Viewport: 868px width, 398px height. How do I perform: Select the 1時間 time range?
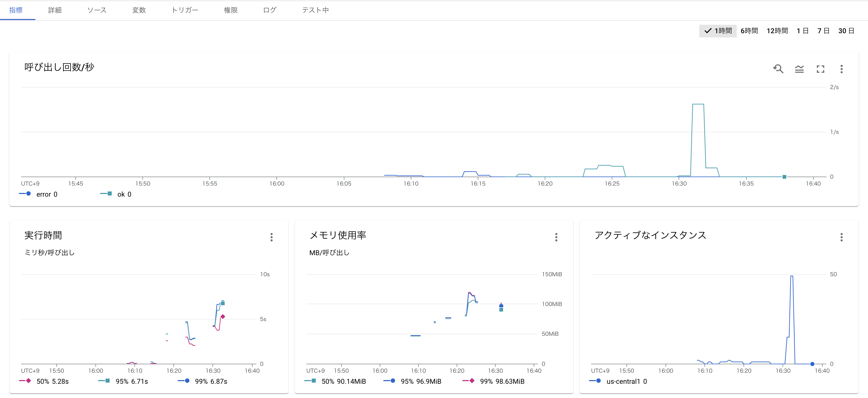click(x=718, y=31)
